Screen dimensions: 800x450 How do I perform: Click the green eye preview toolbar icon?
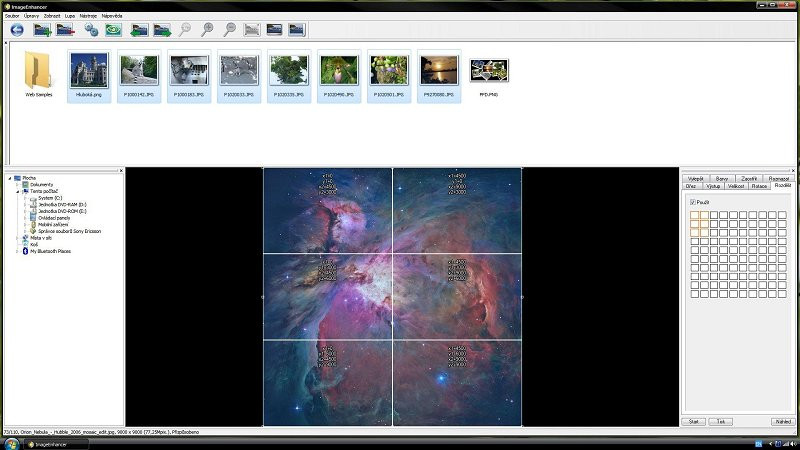click(114, 30)
